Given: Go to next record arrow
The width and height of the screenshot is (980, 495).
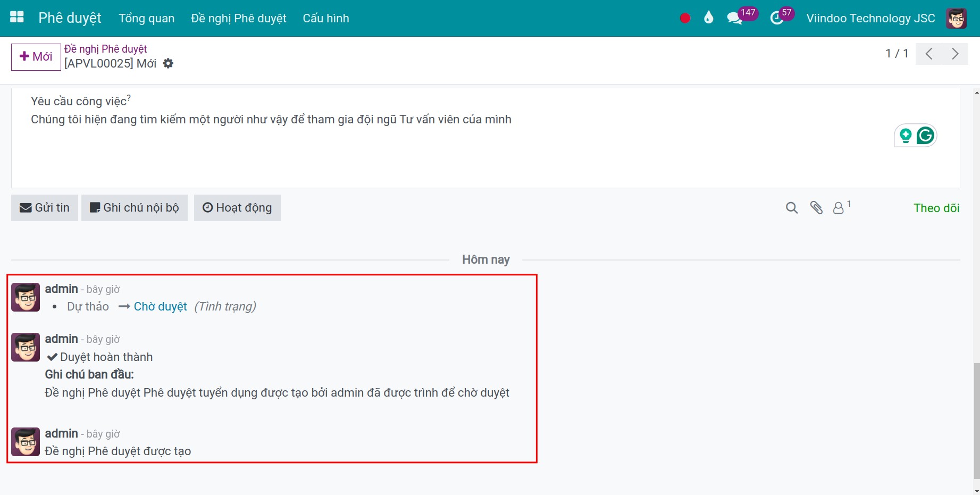Looking at the screenshot, I should click(x=955, y=54).
